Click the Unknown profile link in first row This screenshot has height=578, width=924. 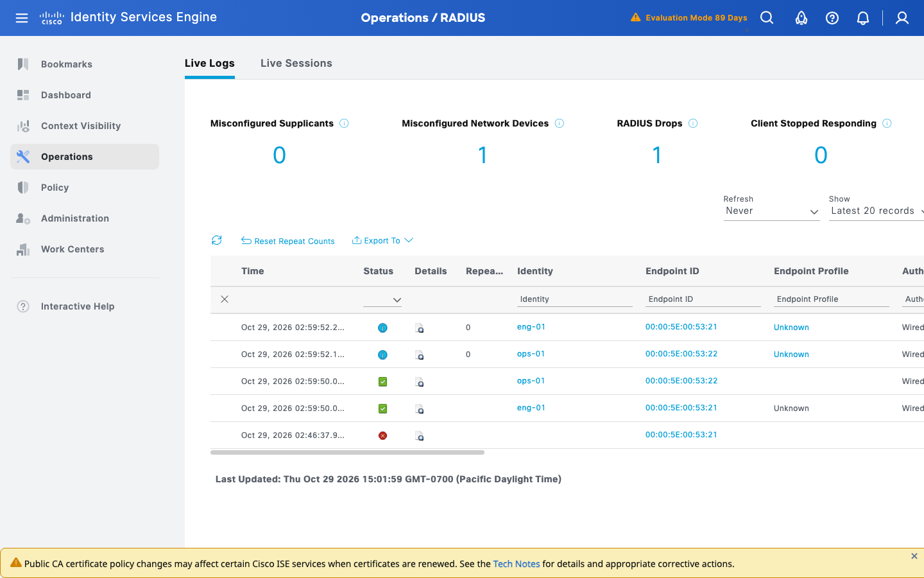click(x=791, y=328)
